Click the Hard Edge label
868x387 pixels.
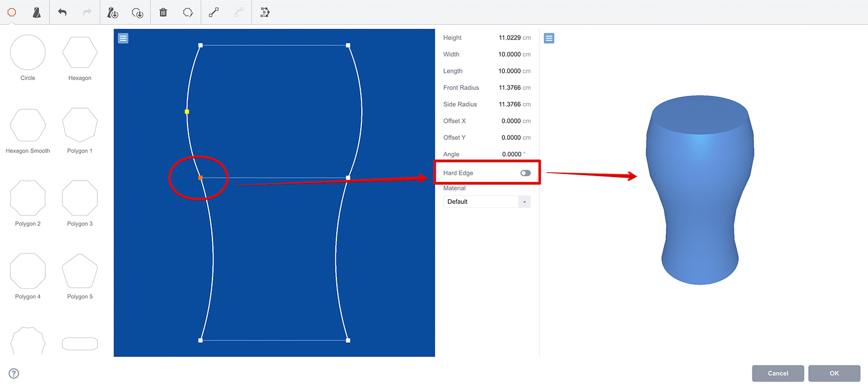point(458,173)
